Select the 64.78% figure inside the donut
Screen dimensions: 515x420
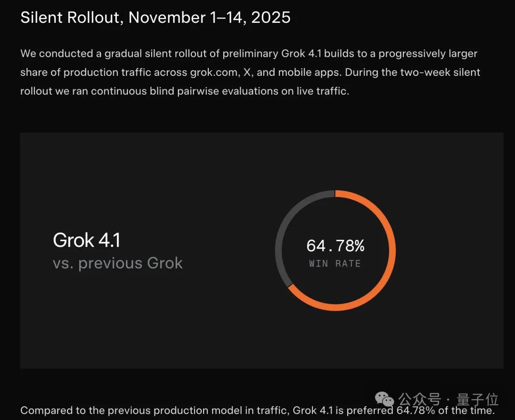pyautogui.click(x=335, y=246)
